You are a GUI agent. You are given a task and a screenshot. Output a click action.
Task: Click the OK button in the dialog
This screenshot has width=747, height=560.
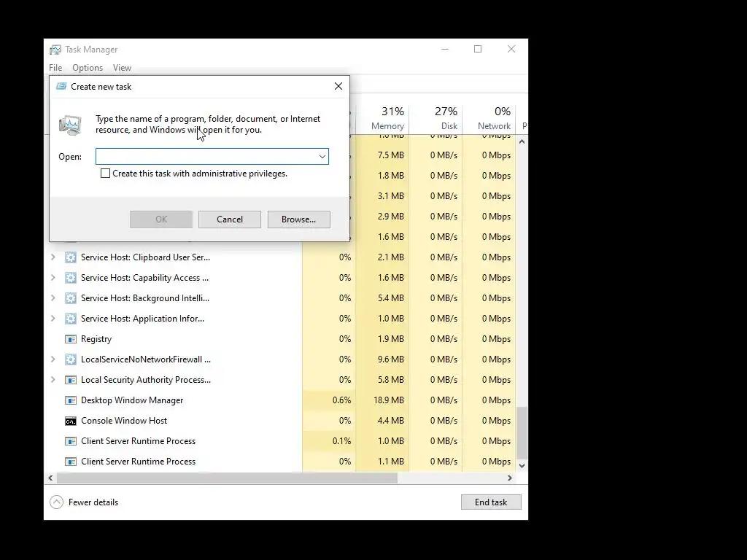pyautogui.click(x=161, y=219)
